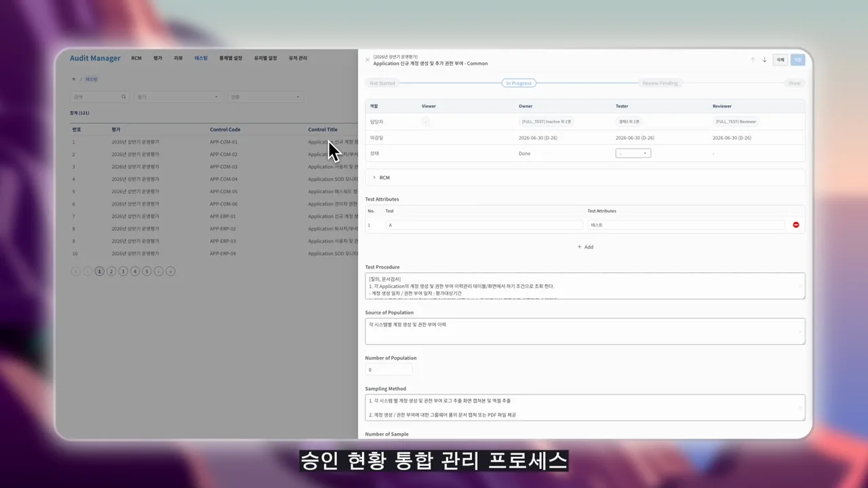Click the previous page arrow in pagination
The width and height of the screenshot is (868, 488).
87,271
